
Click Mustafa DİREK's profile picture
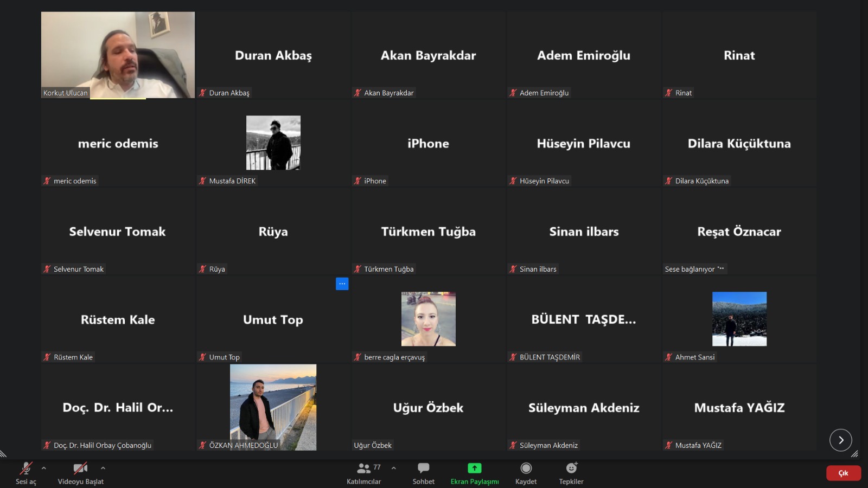click(x=273, y=143)
